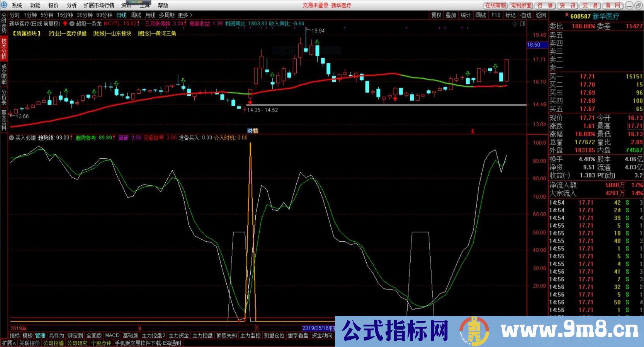Image resolution: width=644 pixels, height=347 pixels.
Task: Switch to 15分钟 chart period
Action: [65, 15]
